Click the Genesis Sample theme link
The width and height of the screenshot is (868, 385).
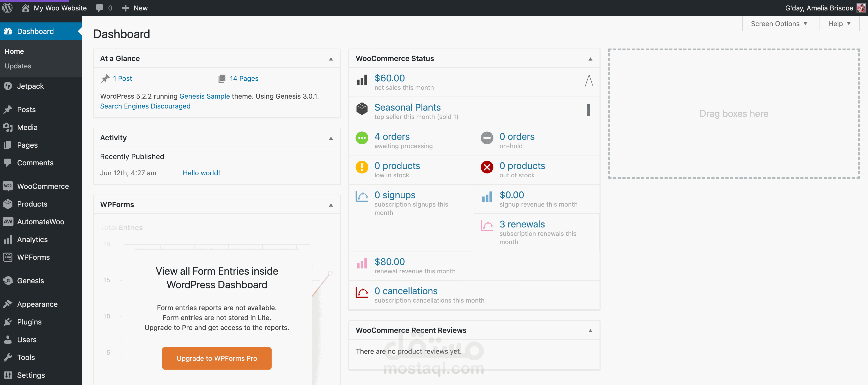point(205,96)
